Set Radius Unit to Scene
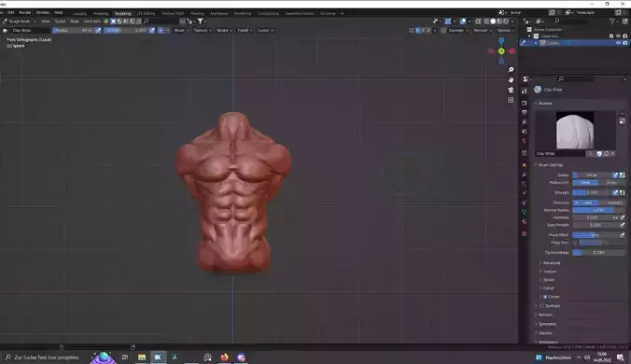The image size is (631, 364). (611, 183)
